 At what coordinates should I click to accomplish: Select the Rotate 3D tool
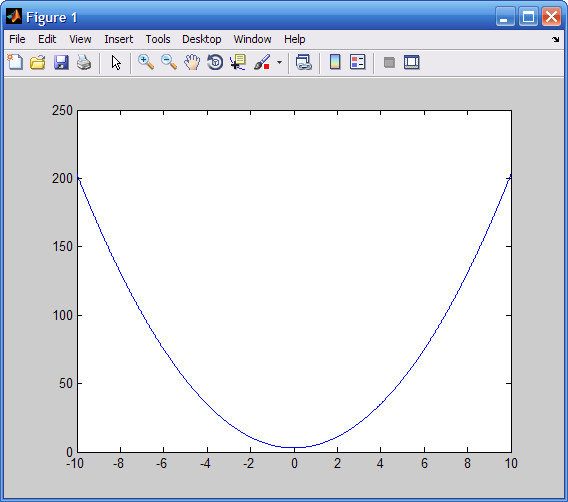[215, 62]
